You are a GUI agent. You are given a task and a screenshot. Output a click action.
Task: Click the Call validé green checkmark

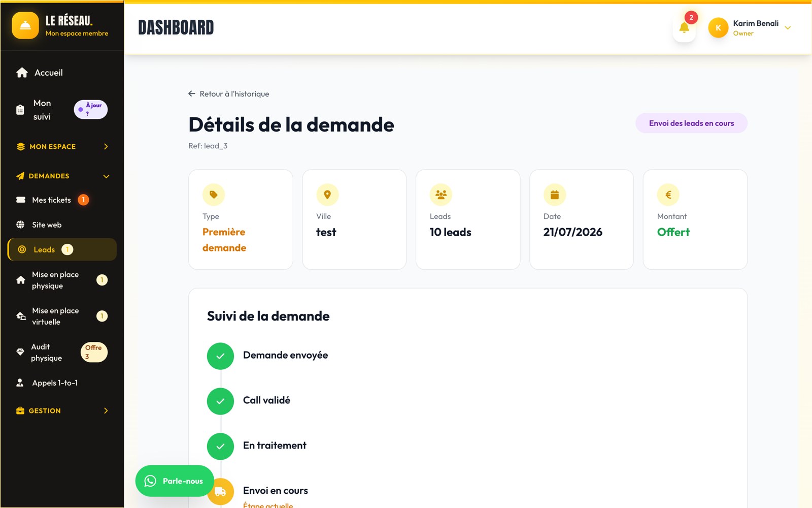pyautogui.click(x=220, y=401)
